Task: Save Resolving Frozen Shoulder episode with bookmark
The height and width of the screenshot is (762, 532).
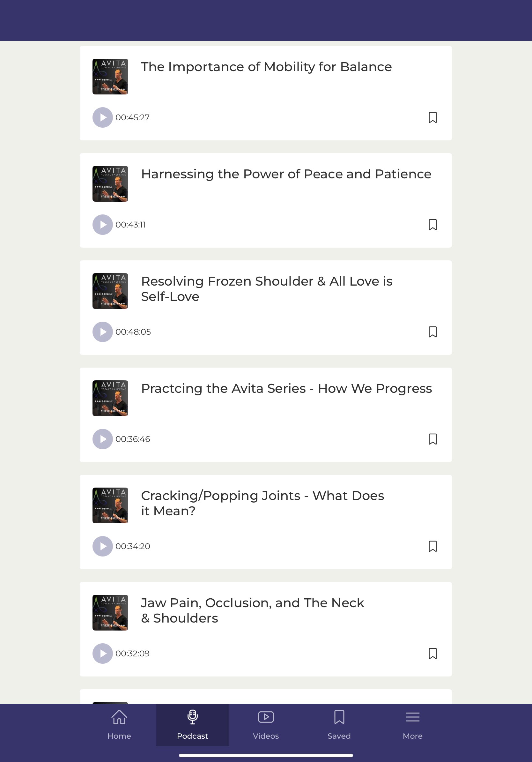Action: tap(432, 332)
